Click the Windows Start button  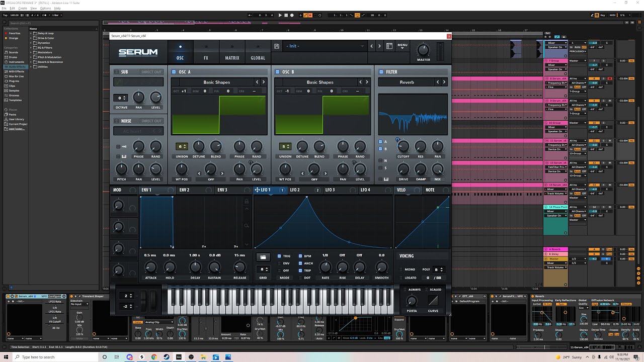tap(6, 357)
